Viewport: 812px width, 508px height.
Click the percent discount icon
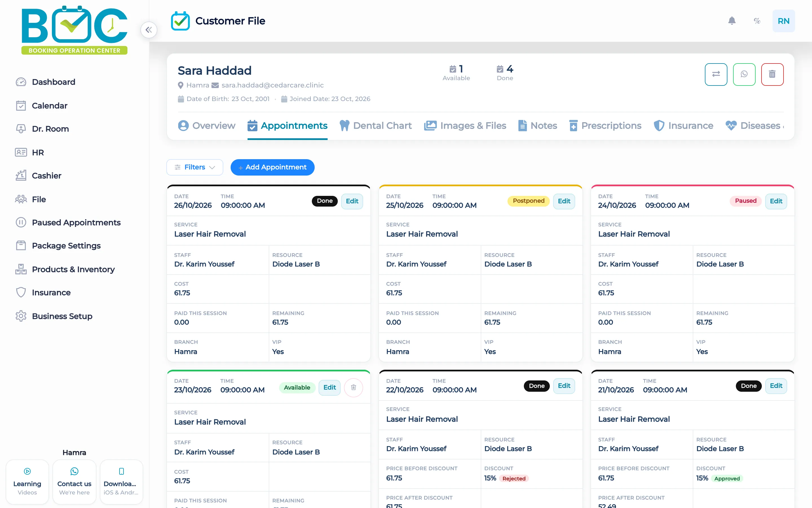click(x=757, y=21)
